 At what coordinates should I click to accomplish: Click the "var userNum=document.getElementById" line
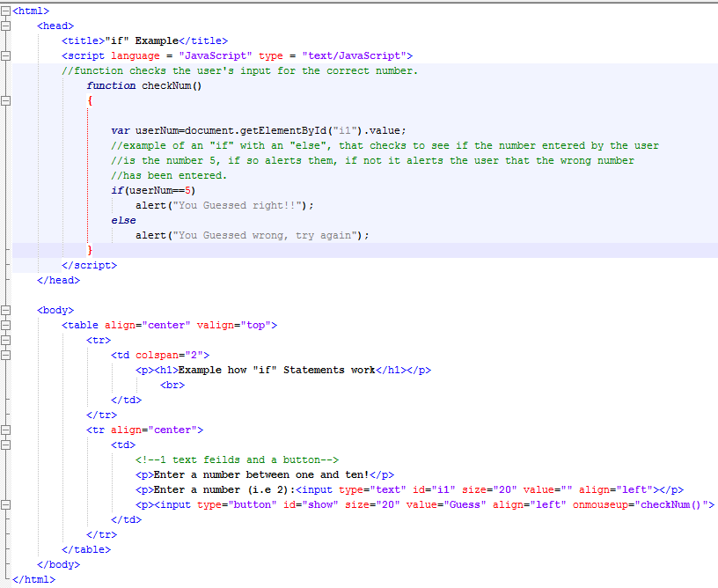coord(259,130)
